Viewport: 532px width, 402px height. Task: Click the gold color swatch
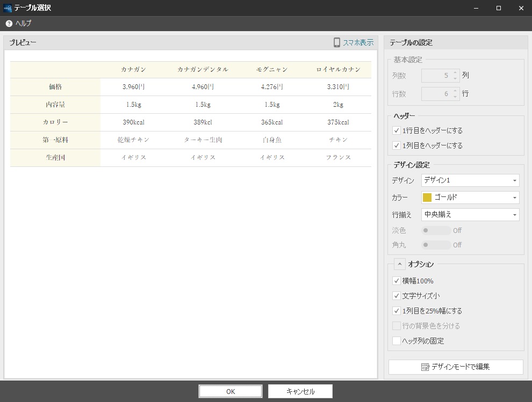pyautogui.click(x=428, y=198)
